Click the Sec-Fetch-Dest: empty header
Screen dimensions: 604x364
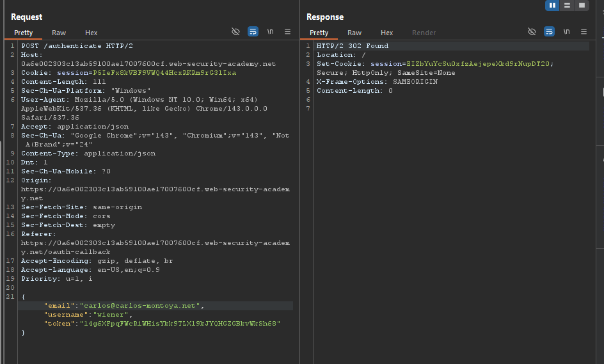pos(68,225)
